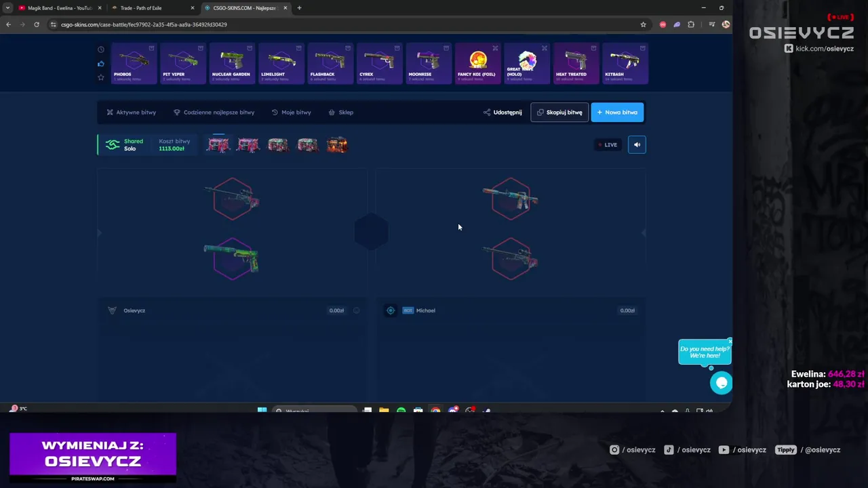Open the FANCY KOI (FOIL) drop card
The height and width of the screenshot is (488, 868).
point(478,64)
